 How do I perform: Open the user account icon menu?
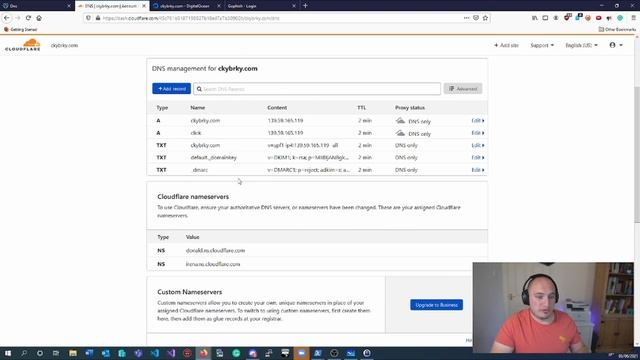[616, 45]
